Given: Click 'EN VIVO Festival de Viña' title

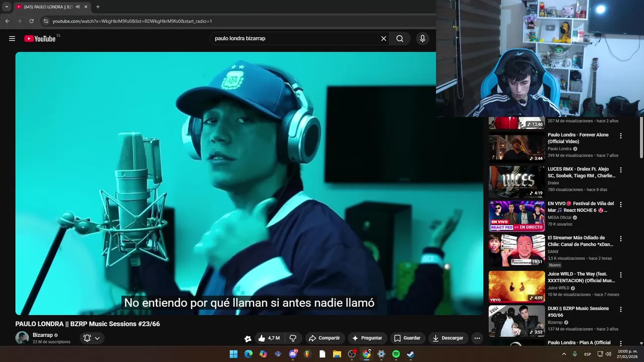Looking at the screenshot, I should click(x=581, y=207).
